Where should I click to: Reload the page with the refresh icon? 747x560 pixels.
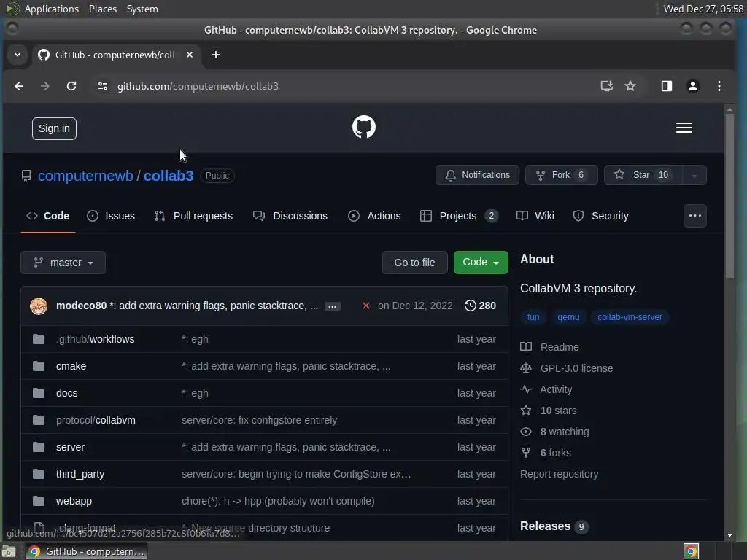[x=71, y=86]
